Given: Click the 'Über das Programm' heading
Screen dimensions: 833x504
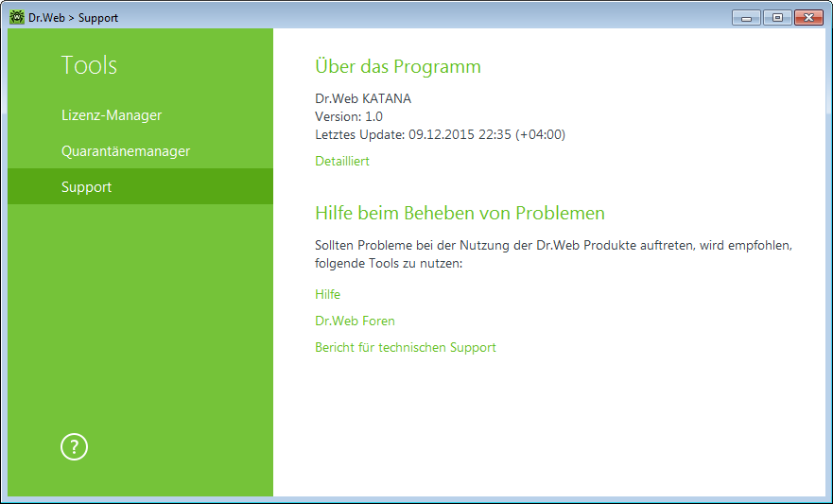Looking at the screenshot, I should [x=398, y=66].
